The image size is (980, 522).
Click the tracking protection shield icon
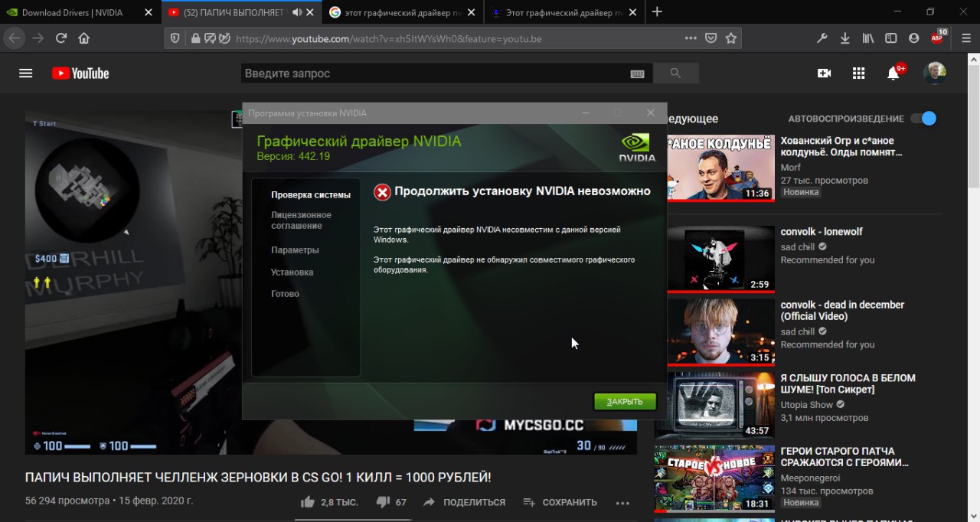175,38
